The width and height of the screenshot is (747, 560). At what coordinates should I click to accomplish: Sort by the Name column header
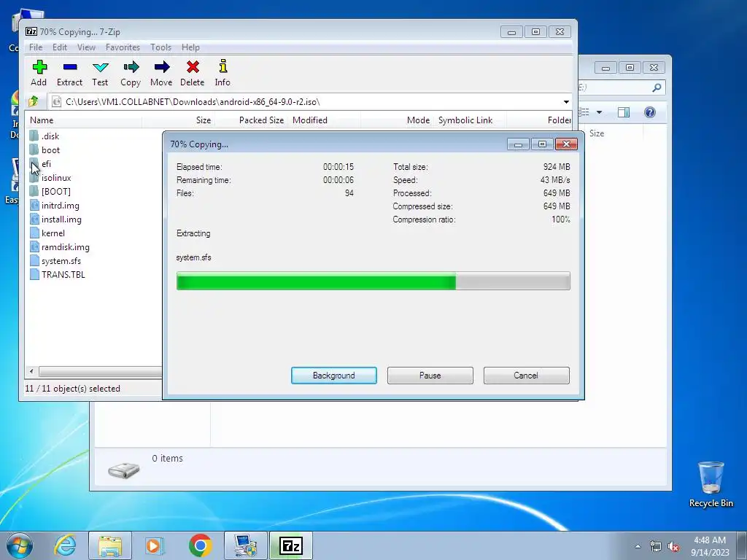[x=84, y=120]
